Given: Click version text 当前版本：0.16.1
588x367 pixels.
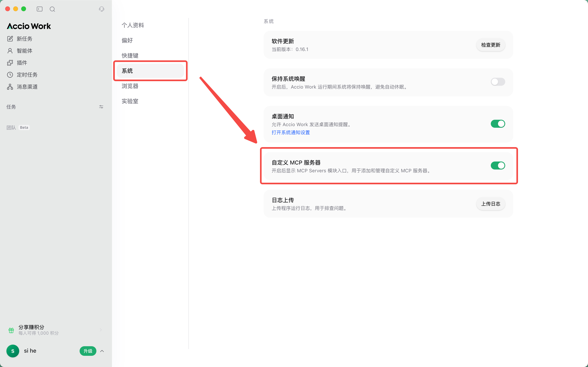Looking at the screenshot, I should coord(290,49).
